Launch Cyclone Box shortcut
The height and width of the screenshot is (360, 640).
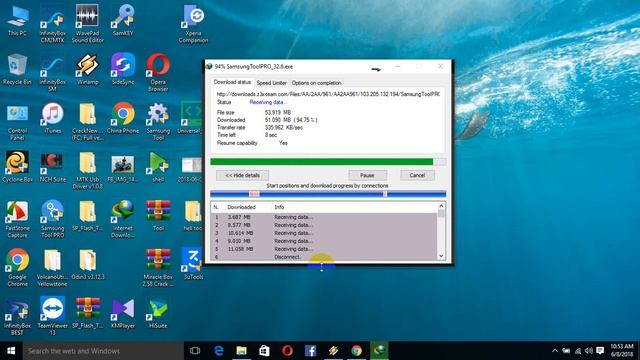click(17, 167)
